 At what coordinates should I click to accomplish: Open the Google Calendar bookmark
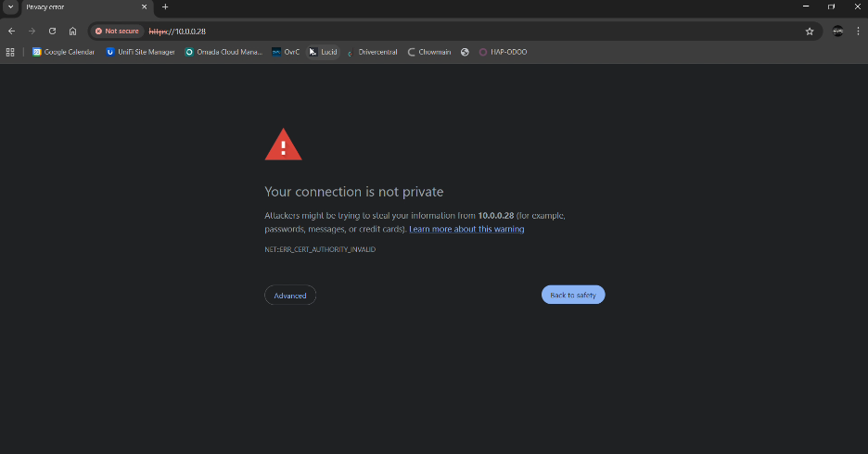coord(64,52)
